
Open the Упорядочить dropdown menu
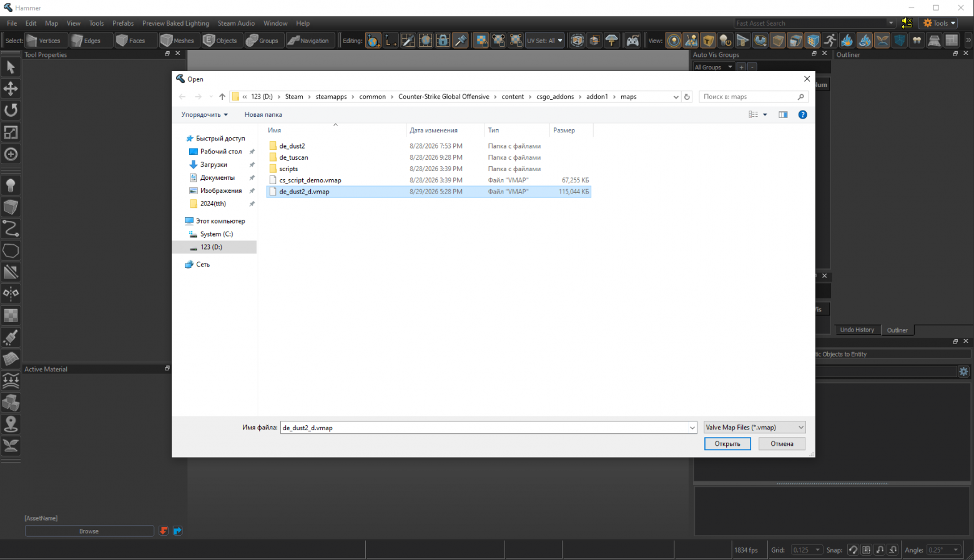[x=205, y=115]
